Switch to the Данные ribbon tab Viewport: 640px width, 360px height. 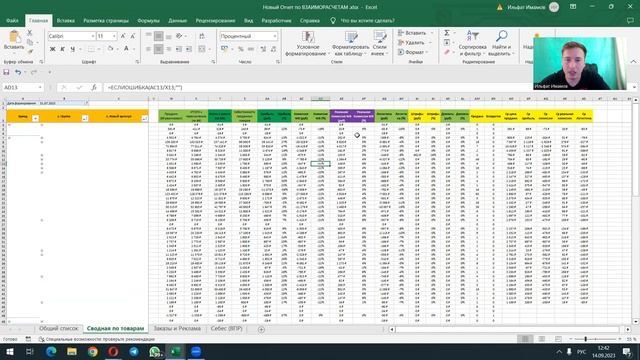(x=177, y=20)
